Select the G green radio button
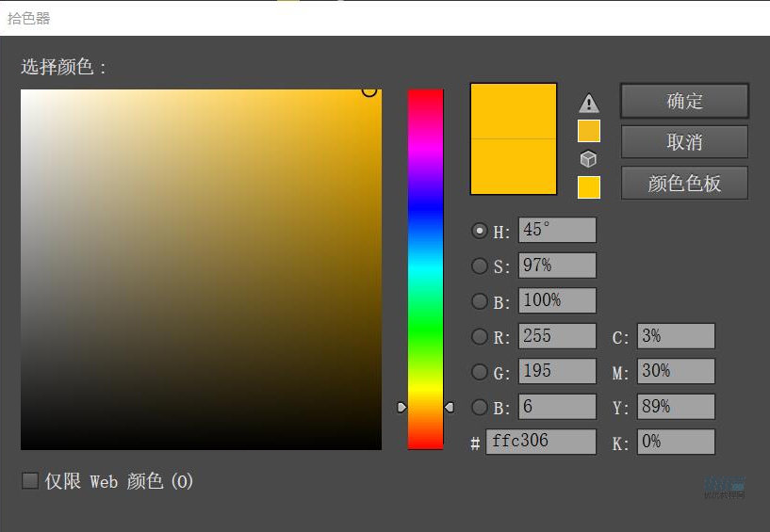770x532 pixels. 480,372
